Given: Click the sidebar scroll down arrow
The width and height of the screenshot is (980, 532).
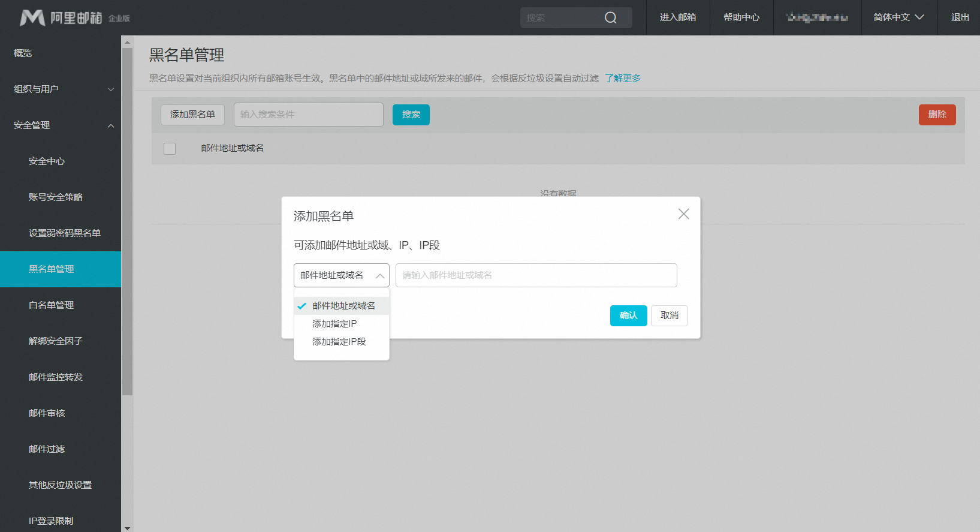Looking at the screenshot, I should (127, 528).
